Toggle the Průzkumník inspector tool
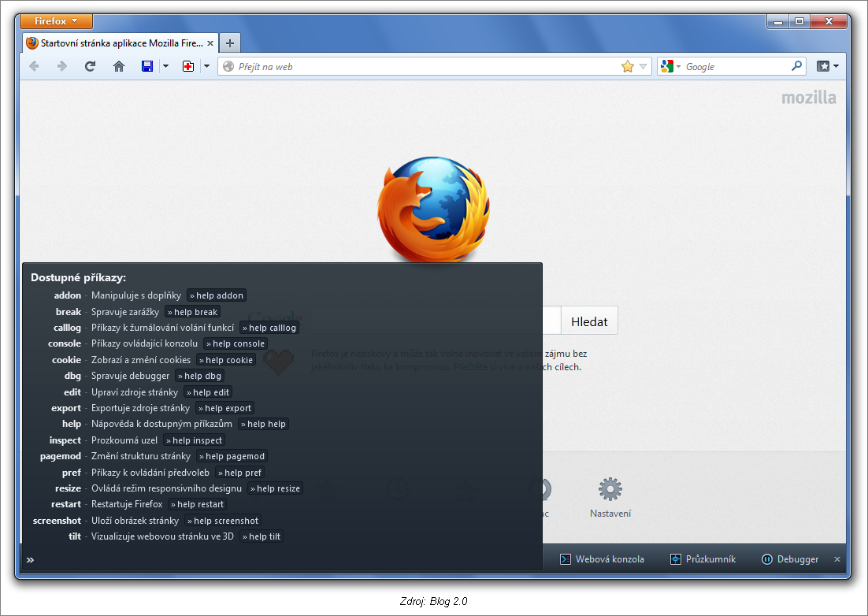868x616 pixels. click(703, 559)
